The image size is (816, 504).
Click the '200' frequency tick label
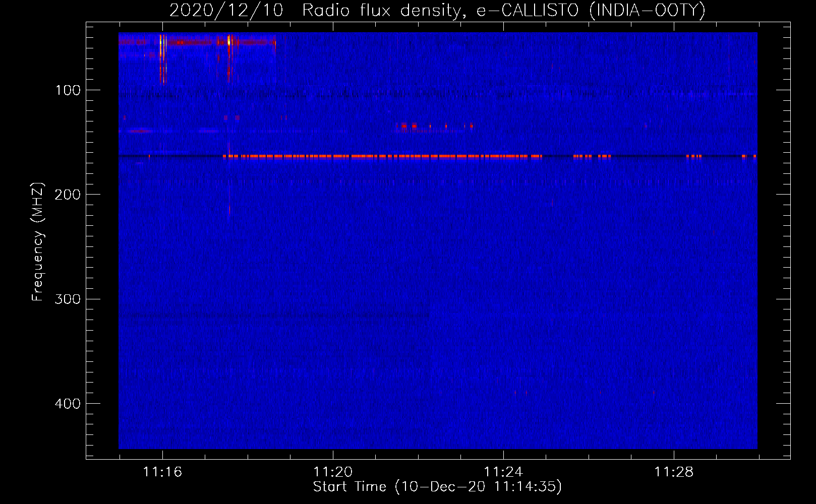(68, 195)
